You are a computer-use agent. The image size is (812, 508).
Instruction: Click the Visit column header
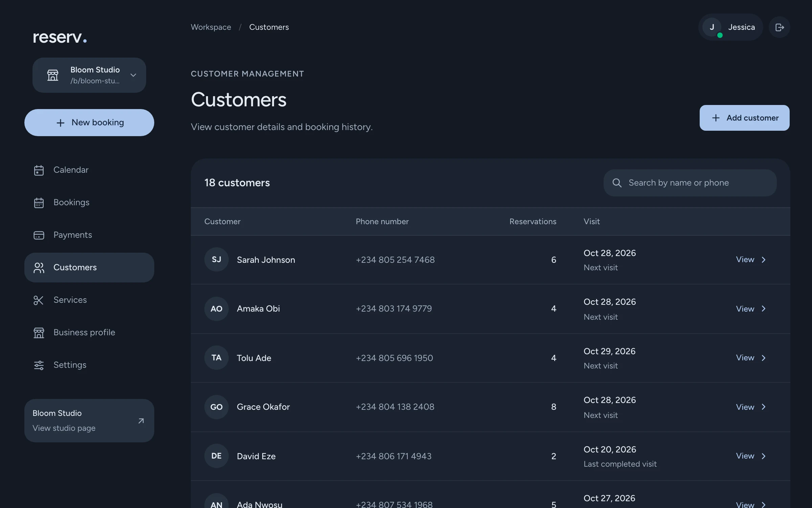click(592, 221)
